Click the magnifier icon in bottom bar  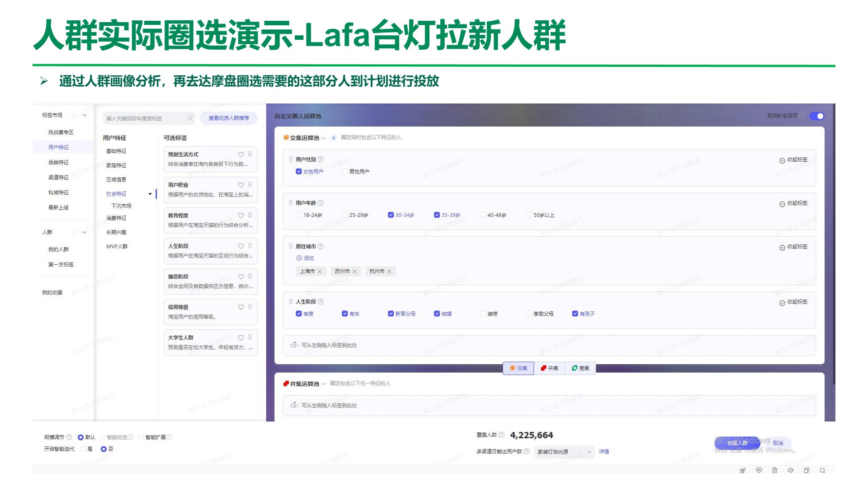tap(822, 470)
